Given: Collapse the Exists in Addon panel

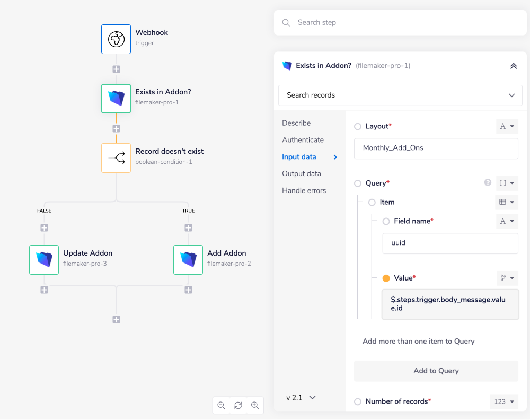Looking at the screenshot, I should click(x=513, y=66).
